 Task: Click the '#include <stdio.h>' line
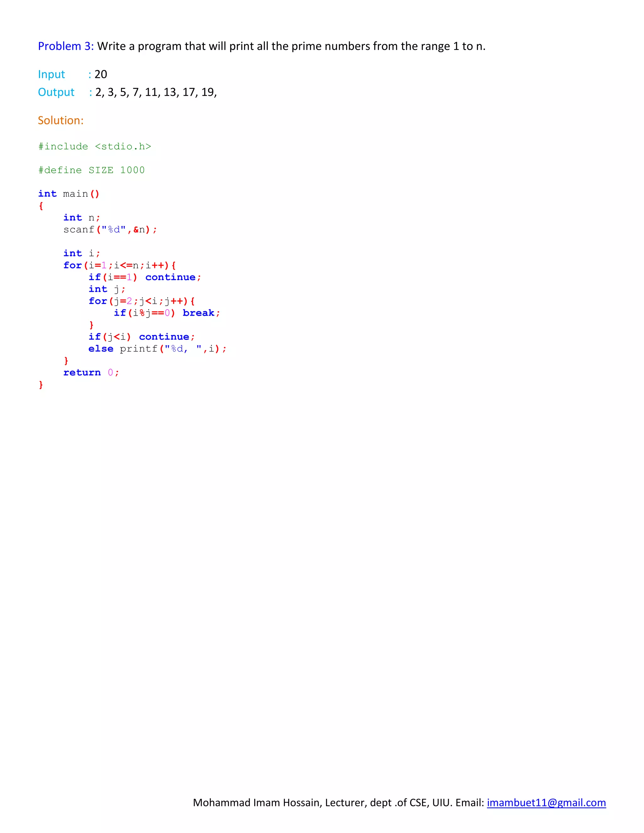click(95, 146)
